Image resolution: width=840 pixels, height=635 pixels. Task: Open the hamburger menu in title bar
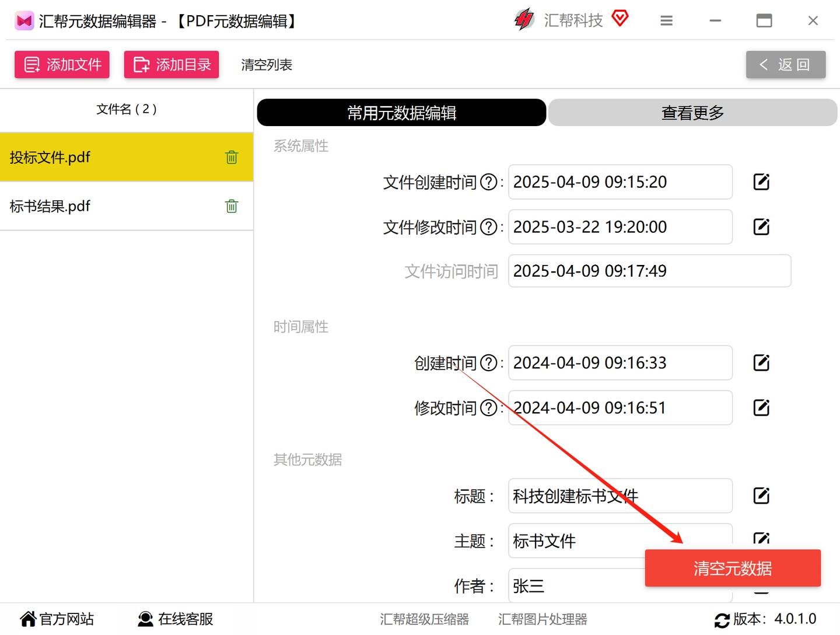[x=667, y=21]
